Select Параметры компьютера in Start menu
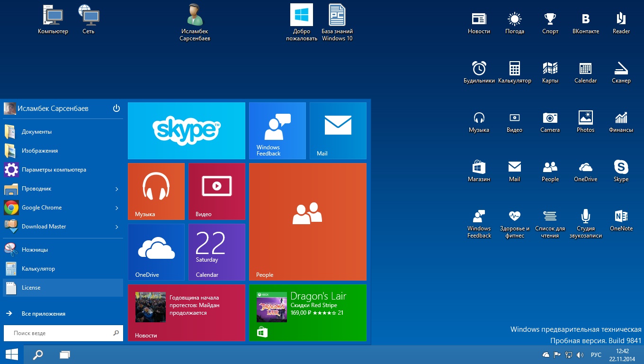Screen dimensions: 644x364 tap(54, 170)
